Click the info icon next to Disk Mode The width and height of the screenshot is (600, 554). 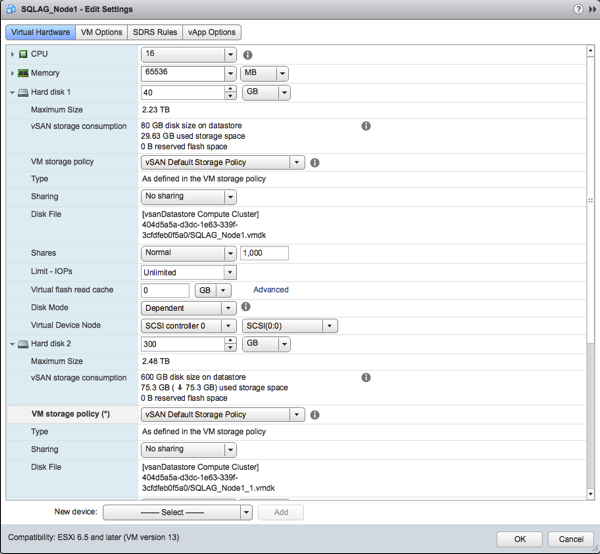[x=246, y=307]
